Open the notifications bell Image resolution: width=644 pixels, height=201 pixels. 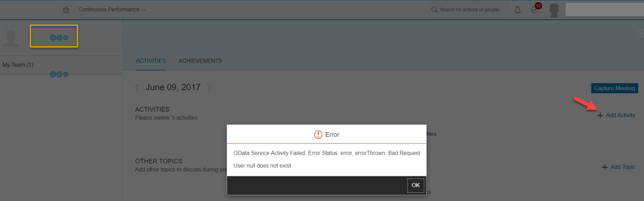pyautogui.click(x=517, y=10)
